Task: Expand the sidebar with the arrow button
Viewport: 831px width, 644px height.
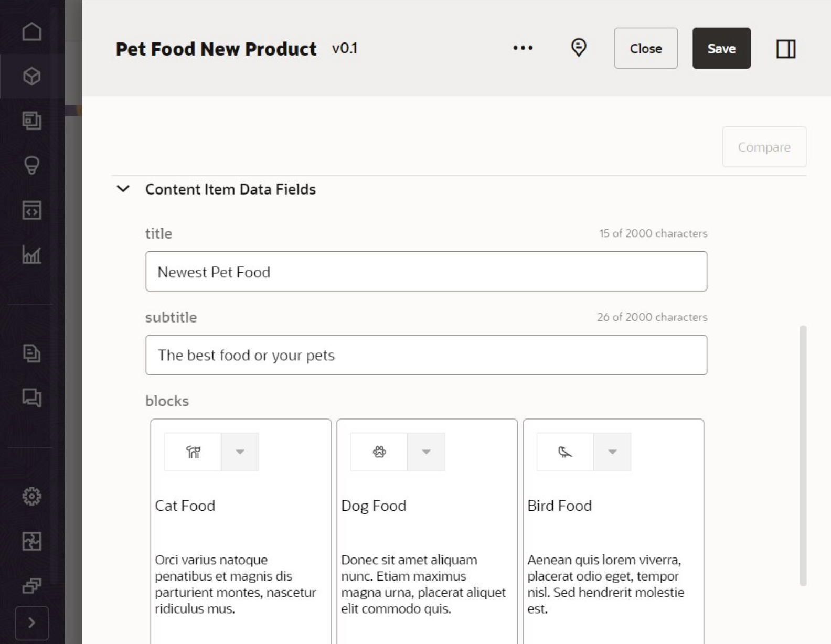Action: click(x=32, y=622)
